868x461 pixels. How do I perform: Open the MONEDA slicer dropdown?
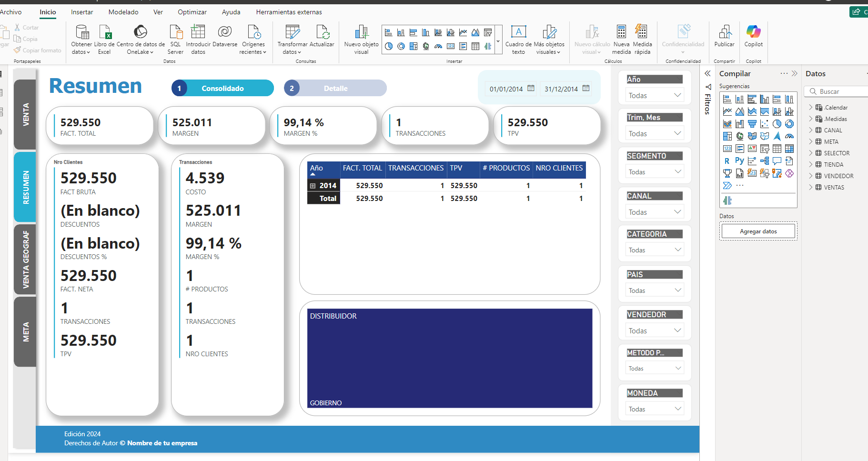point(654,409)
